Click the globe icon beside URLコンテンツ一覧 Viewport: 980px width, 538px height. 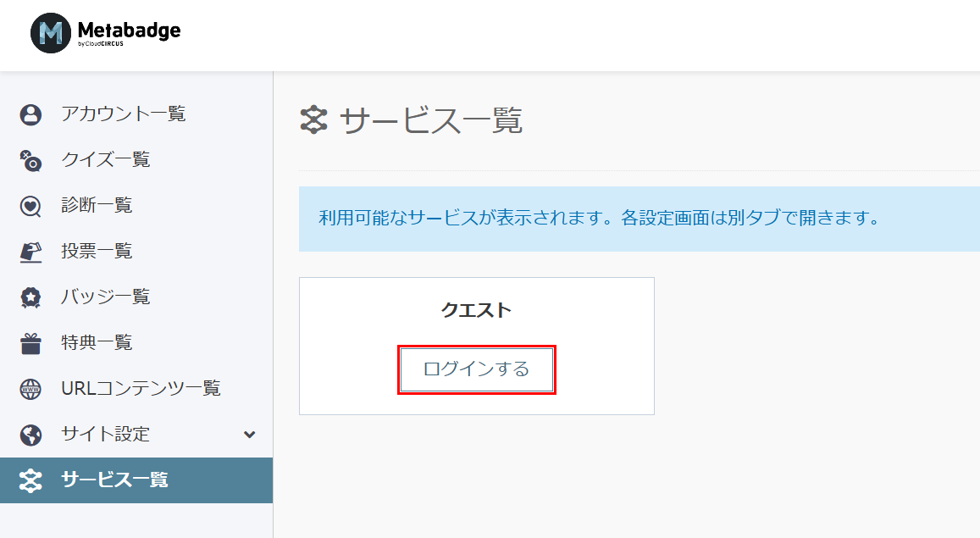pyautogui.click(x=30, y=388)
